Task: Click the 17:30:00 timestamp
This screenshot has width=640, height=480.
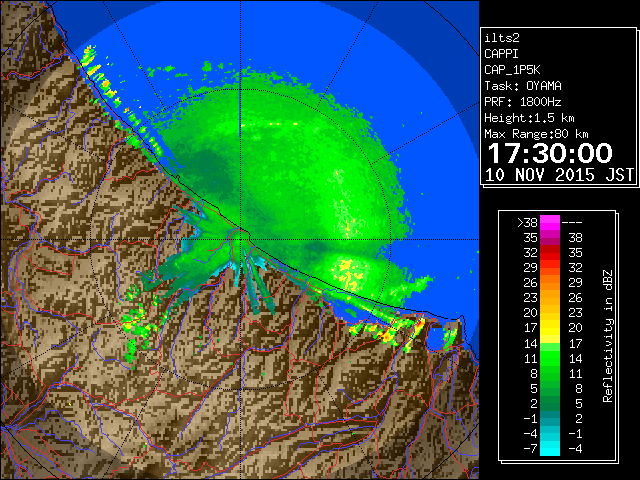Action: click(550, 153)
